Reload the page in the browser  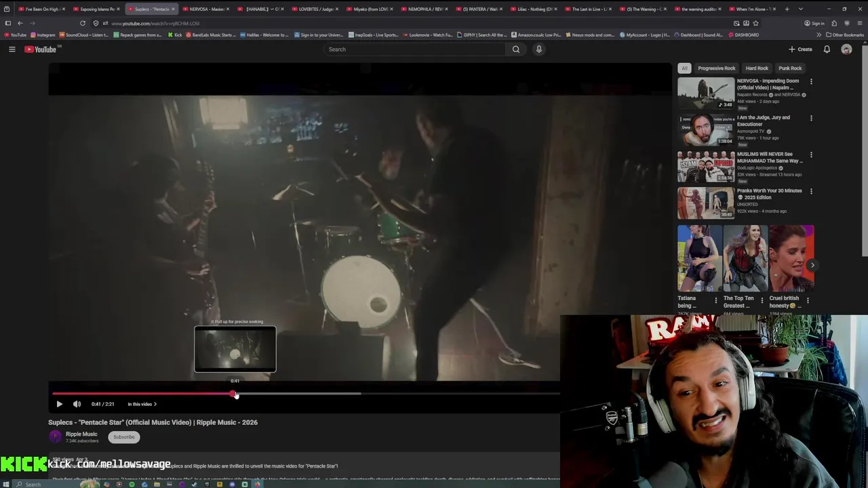point(83,23)
